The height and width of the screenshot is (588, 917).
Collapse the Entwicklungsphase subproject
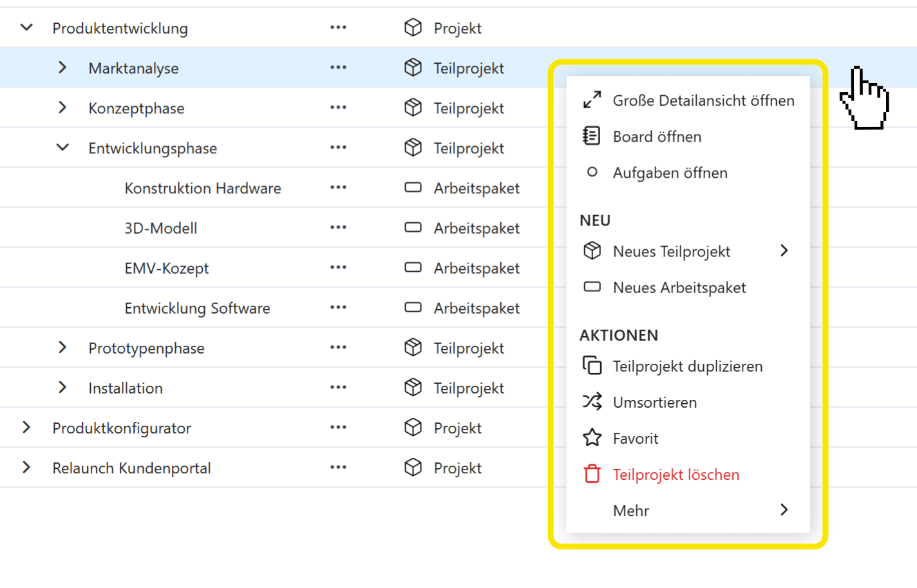tap(62, 147)
